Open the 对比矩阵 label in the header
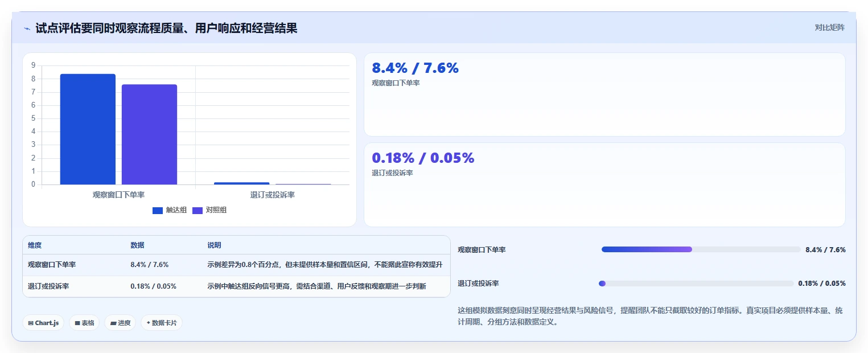The width and height of the screenshot is (868, 353). [x=830, y=27]
